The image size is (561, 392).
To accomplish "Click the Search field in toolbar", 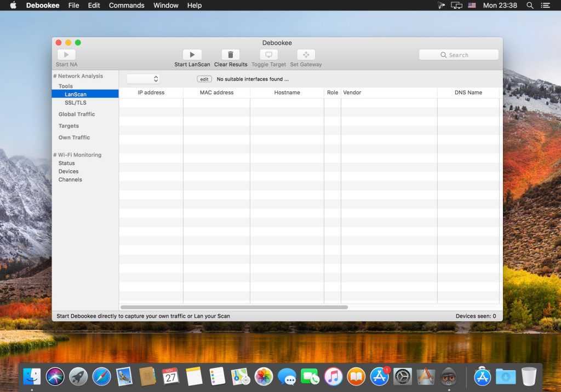I will point(459,55).
